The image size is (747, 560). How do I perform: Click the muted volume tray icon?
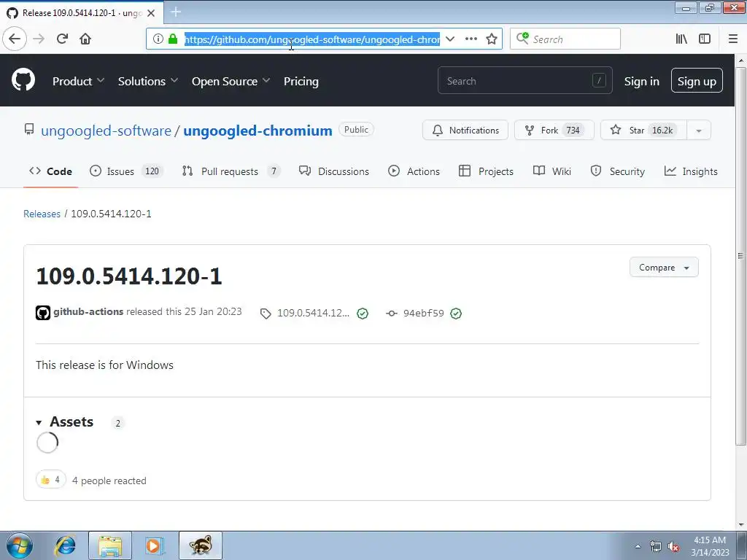pos(673,547)
